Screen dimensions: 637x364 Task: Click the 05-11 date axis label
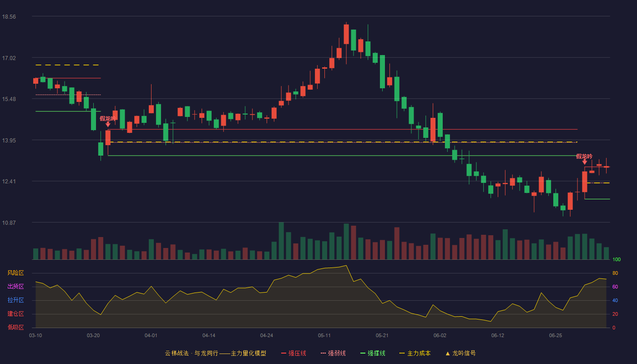point(324,335)
